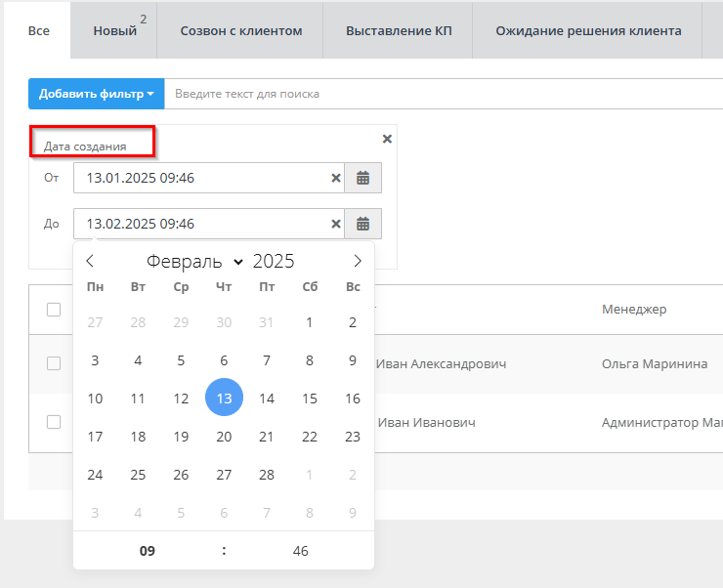The height and width of the screenshot is (588, 723).
Task: Check the row for Ольга Маринина
Action: 54,363
